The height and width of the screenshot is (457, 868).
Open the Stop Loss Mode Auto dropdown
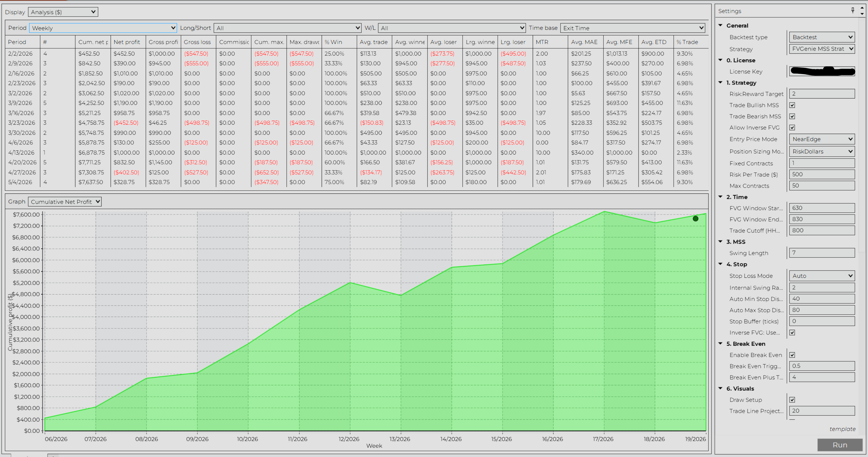822,276
